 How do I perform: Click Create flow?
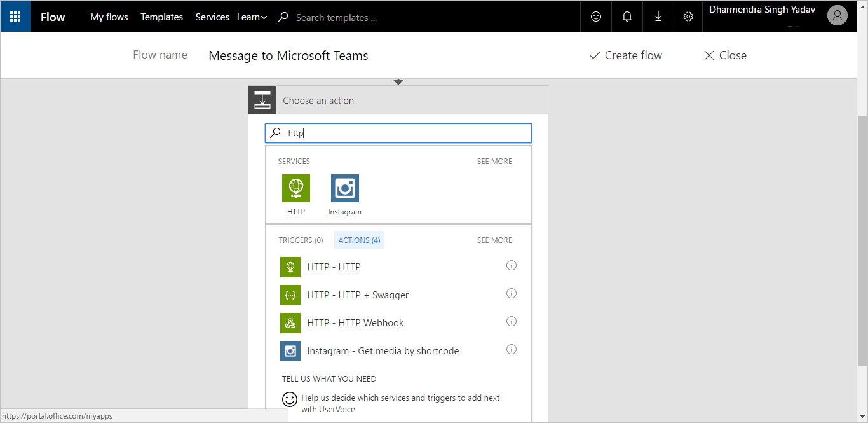point(626,55)
